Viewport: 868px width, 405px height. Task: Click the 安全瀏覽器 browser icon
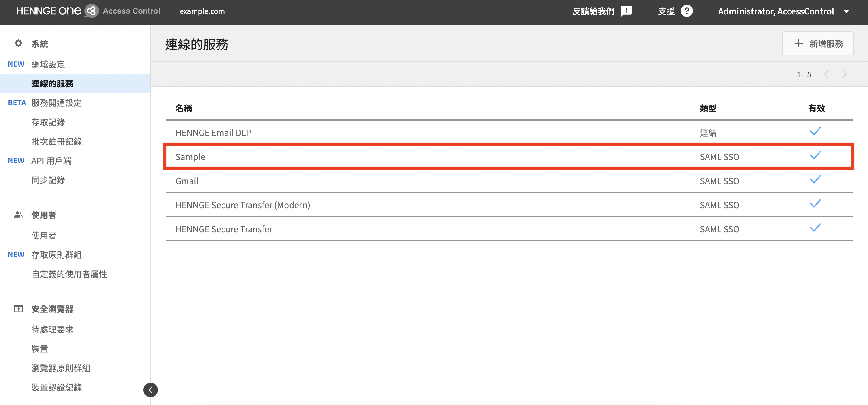18,309
